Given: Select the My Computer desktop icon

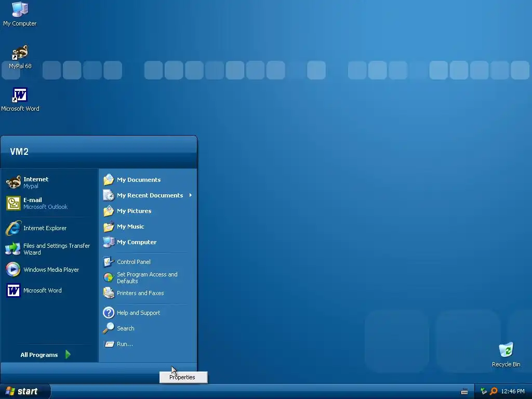Looking at the screenshot, I should tap(20, 14).
